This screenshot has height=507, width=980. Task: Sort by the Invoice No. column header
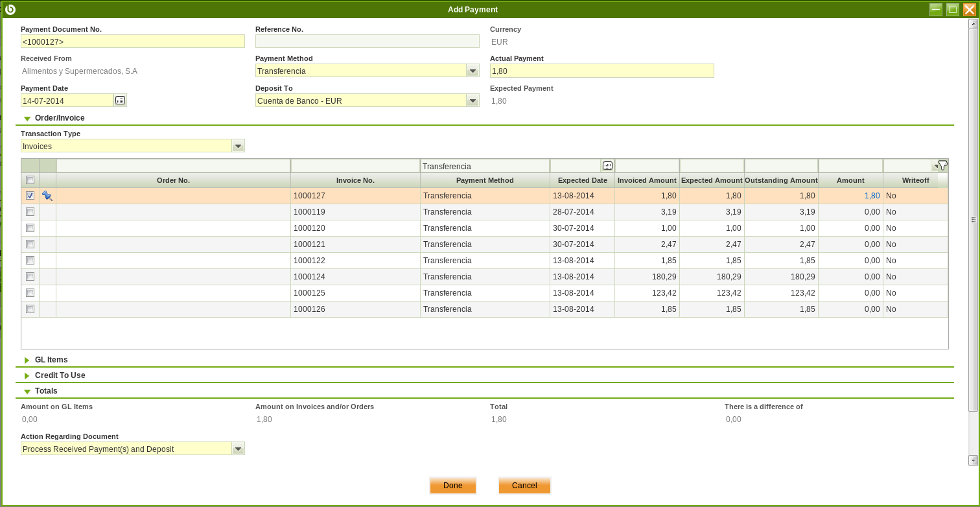(355, 180)
